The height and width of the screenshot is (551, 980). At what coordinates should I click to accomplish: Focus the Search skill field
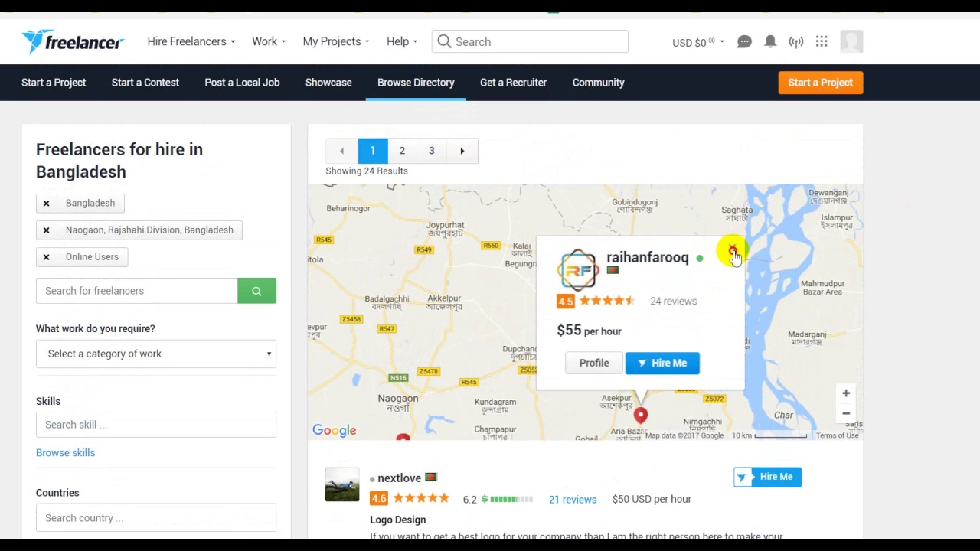tap(156, 425)
